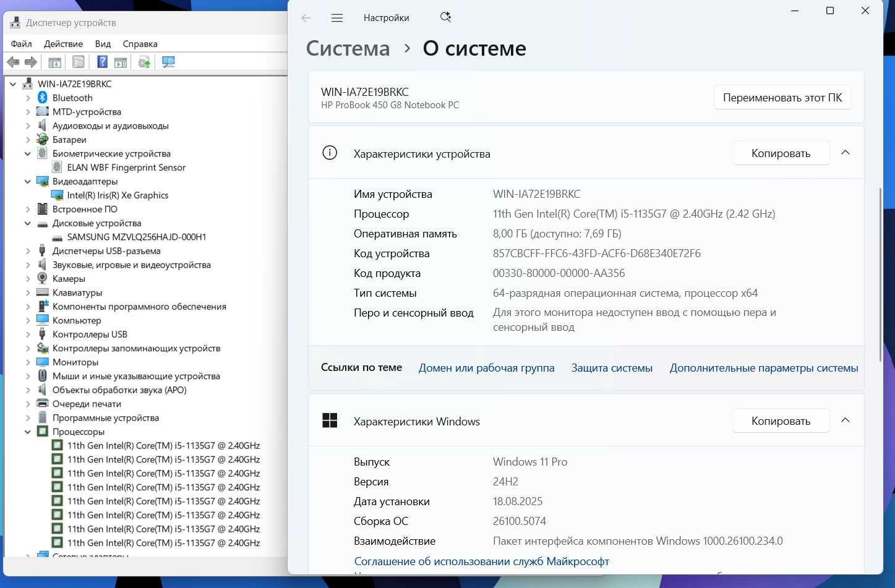This screenshot has width=895, height=588.
Task: Go to the Система breadcrumb
Action: tap(348, 48)
